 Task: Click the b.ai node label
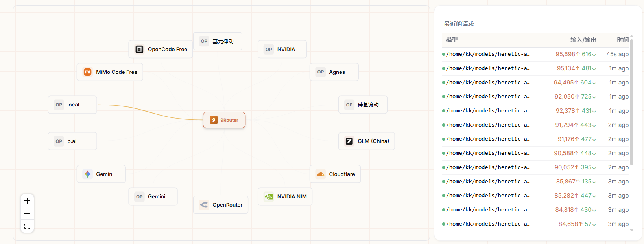tap(72, 141)
